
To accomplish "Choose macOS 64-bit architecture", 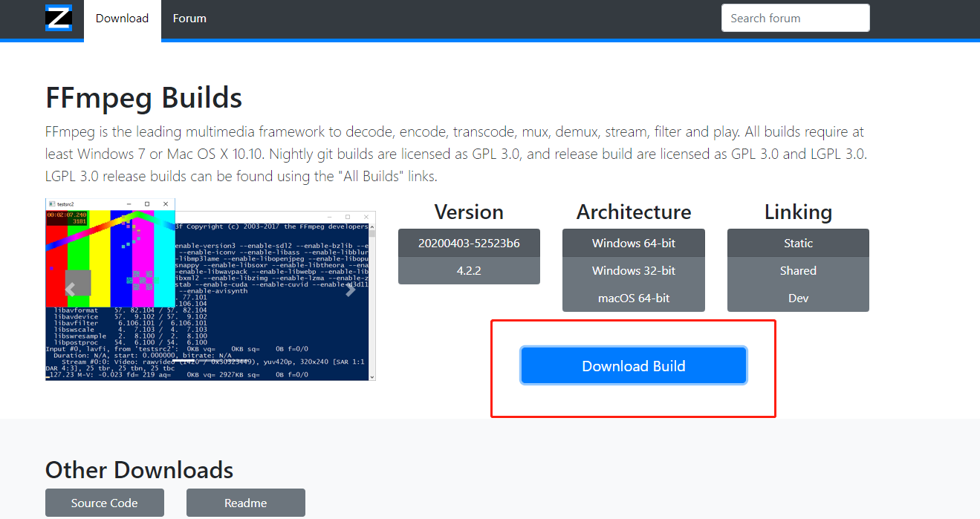I will pyautogui.click(x=634, y=298).
